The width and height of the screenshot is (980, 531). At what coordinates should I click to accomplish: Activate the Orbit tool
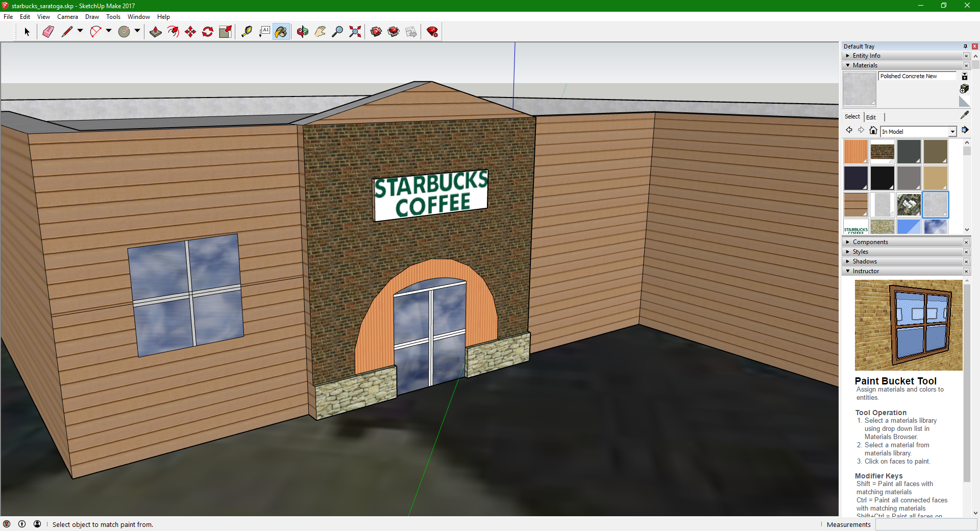(303, 32)
